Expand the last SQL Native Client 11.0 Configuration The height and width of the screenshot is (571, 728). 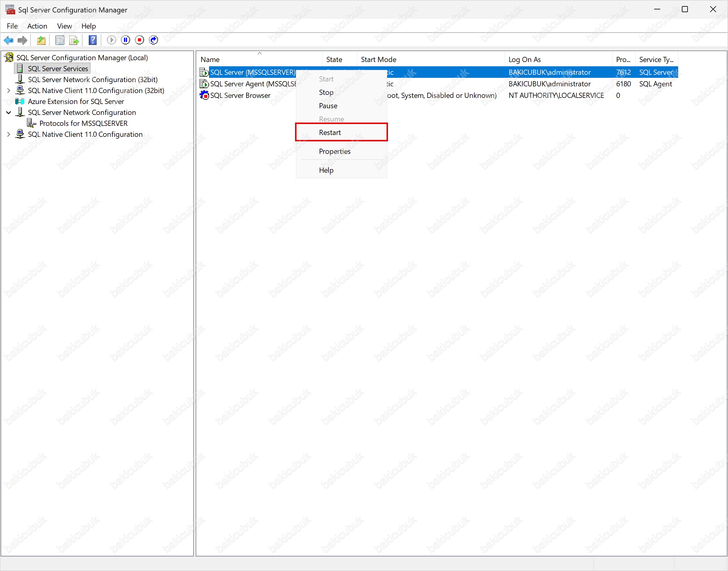[9, 134]
